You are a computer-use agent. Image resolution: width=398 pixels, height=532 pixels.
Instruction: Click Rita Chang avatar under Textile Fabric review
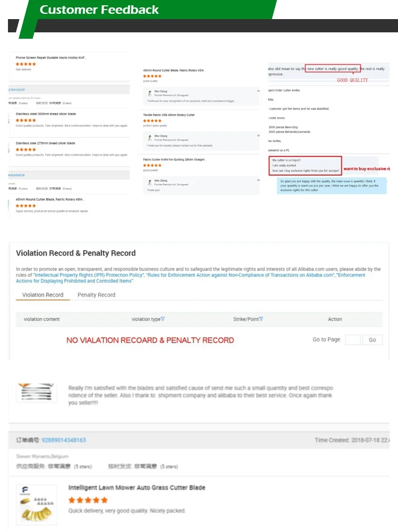pyautogui.click(x=149, y=137)
